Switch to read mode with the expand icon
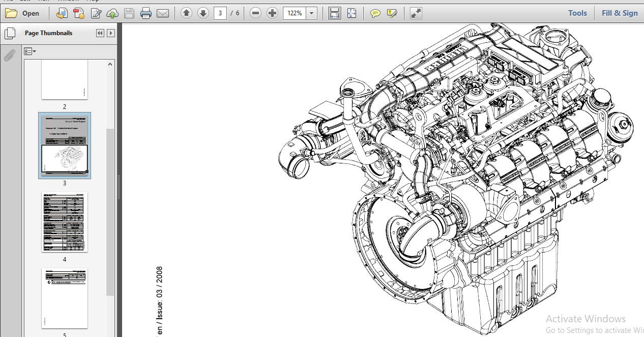Viewport: 644px width, 337px height. [x=416, y=13]
